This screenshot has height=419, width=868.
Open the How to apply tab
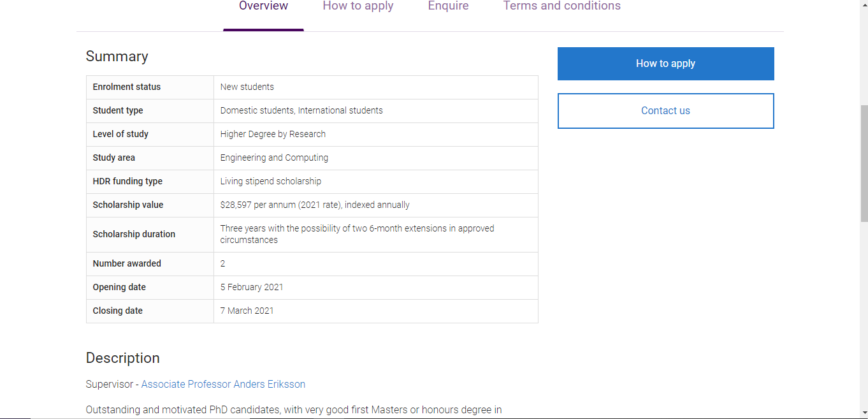click(358, 6)
